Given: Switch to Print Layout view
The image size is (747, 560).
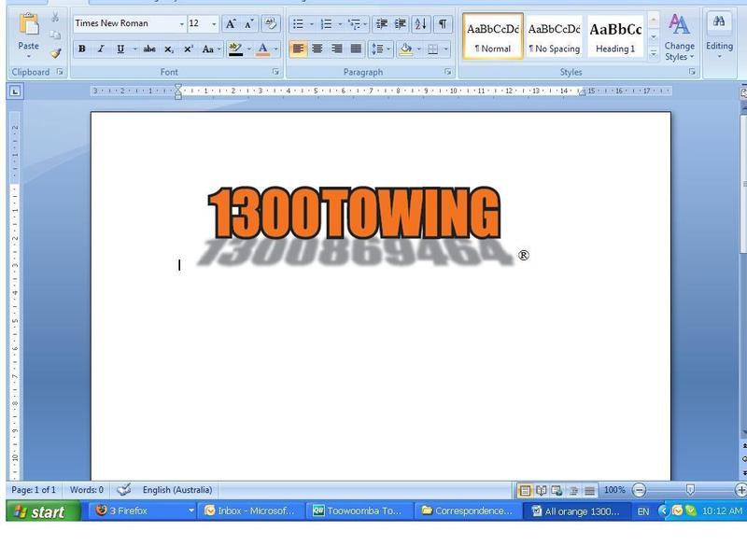Looking at the screenshot, I should pyautogui.click(x=525, y=490).
